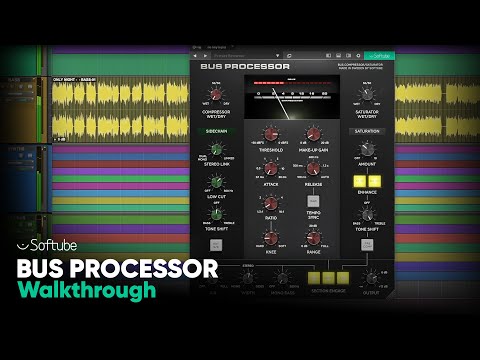Adjust the Threshold knob
480x360 pixels.
[271, 134]
